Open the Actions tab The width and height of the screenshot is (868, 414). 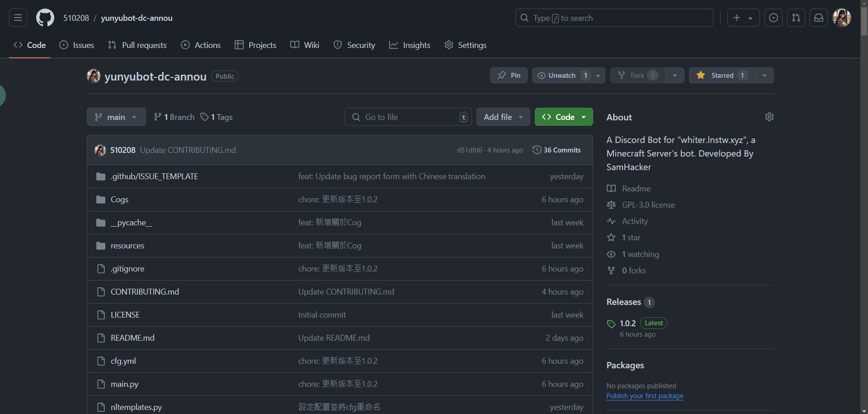201,45
